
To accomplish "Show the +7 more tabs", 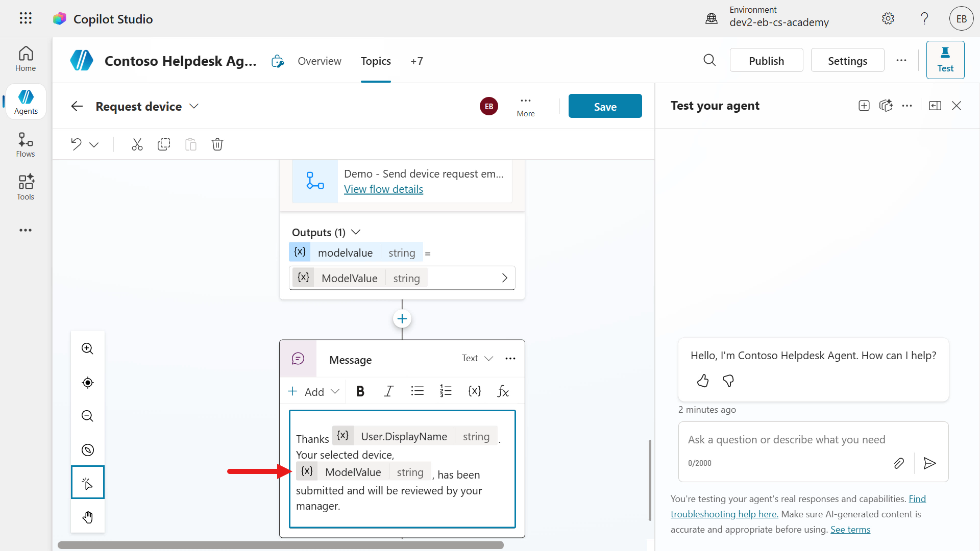I will coord(416,61).
